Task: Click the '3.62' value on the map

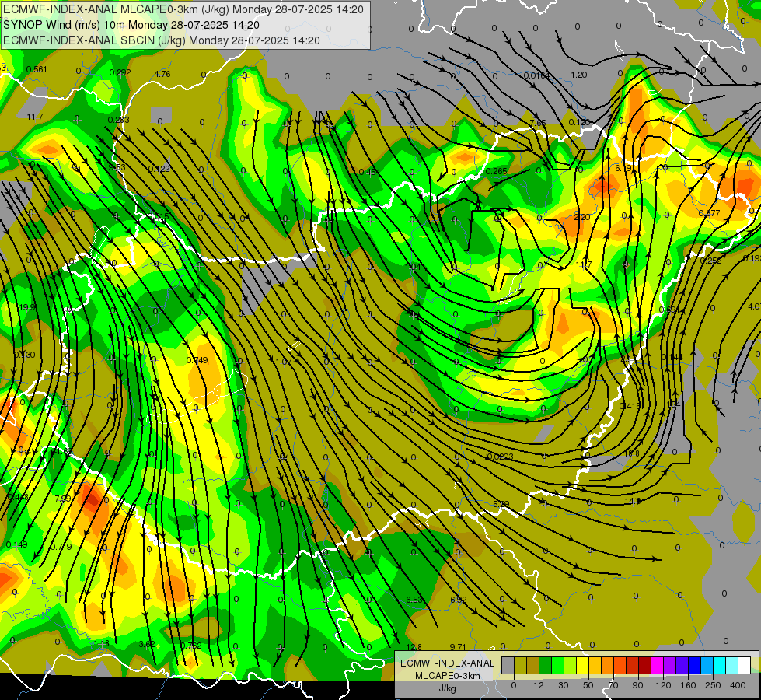Action: [147, 645]
